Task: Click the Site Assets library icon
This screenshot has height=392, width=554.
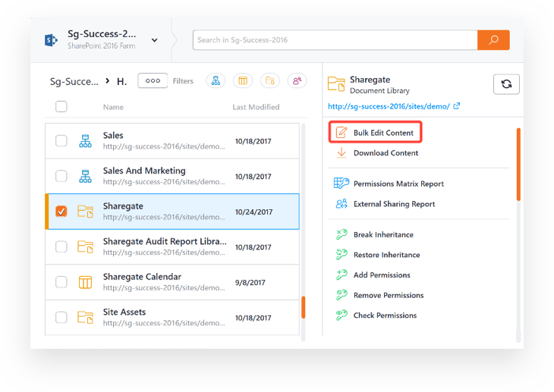Action: click(85, 317)
